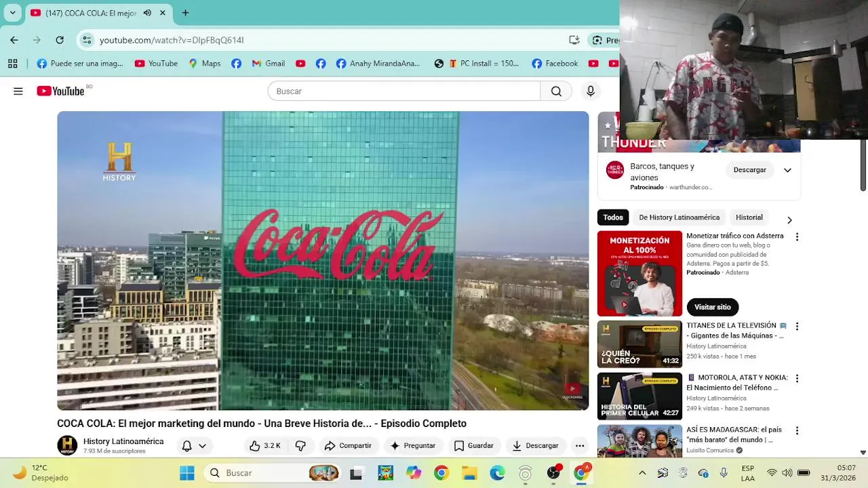Open the Monetización al 100% ad thumbnail
Viewport: 868px width, 488px height.
tap(639, 273)
